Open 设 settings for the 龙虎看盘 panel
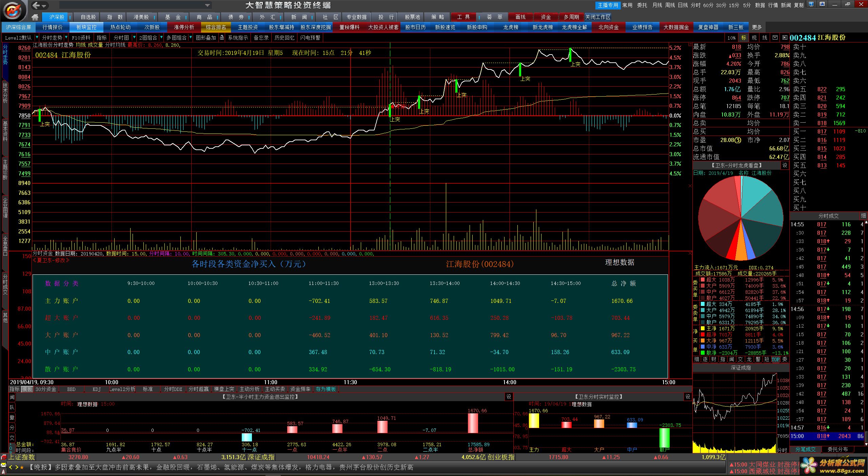 pyautogui.click(x=785, y=165)
